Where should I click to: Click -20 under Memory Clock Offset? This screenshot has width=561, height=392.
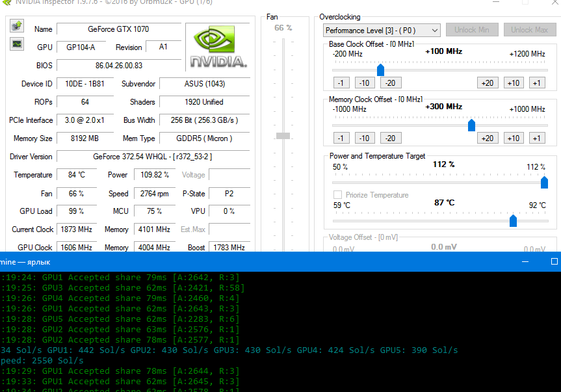(391, 138)
